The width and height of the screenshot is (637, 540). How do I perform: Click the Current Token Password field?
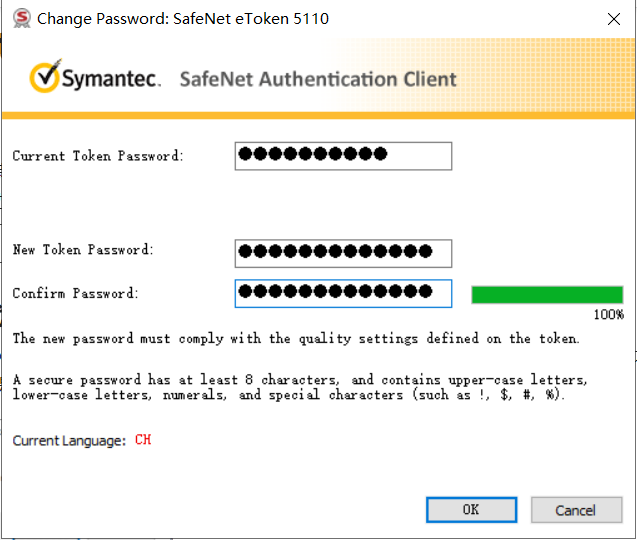click(343, 156)
